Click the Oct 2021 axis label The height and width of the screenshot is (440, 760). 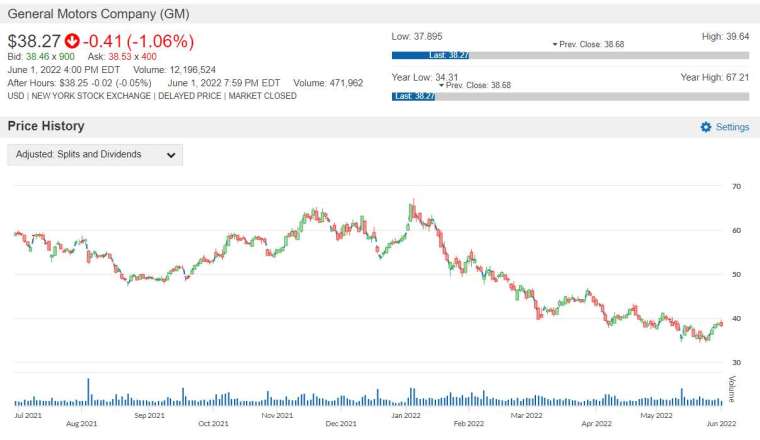click(x=213, y=424)
